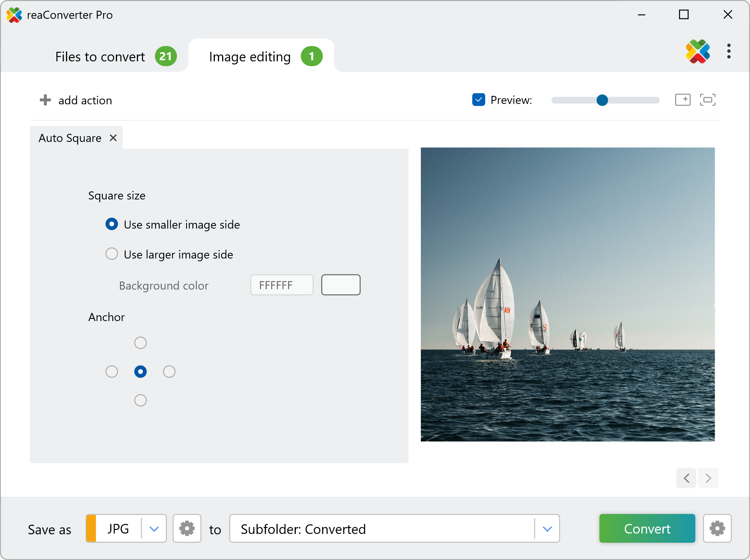750x560 pixels.
Task: Open the conversion settings gear beside Convert
Action: 717,529
